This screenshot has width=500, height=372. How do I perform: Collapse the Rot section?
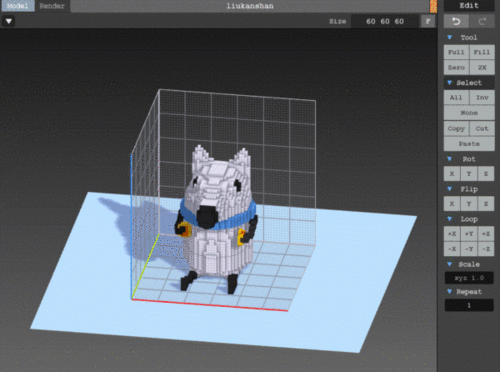(450, 159)
